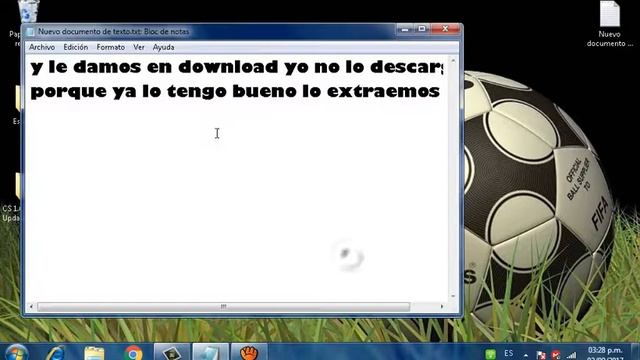Open the Archivo menu
The image size is (640, 360).
coord(42,47)
